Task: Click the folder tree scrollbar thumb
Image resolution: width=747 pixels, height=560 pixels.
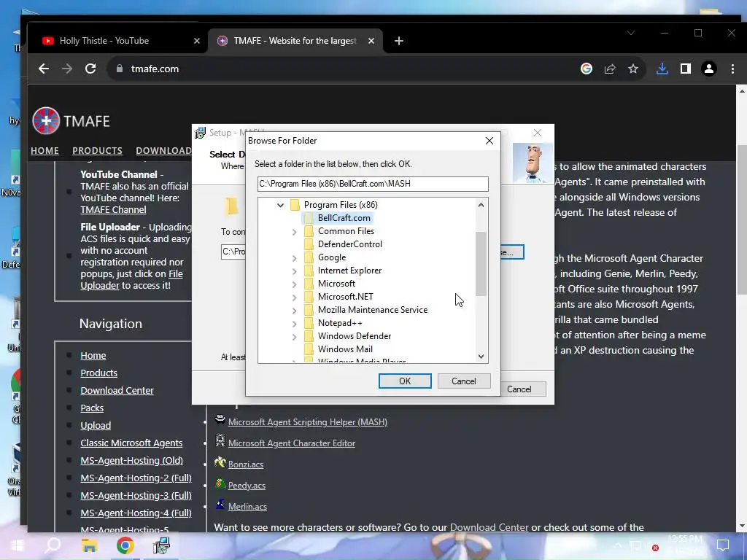Action: (481, 263)
